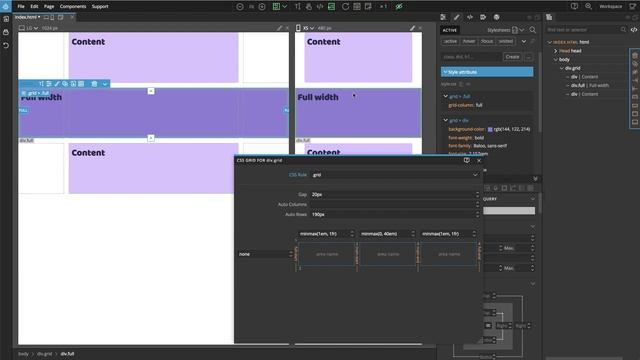Click the trash icon in element toolbar
The width and height of the screenshot is (640, 360).
coord(94,84)
